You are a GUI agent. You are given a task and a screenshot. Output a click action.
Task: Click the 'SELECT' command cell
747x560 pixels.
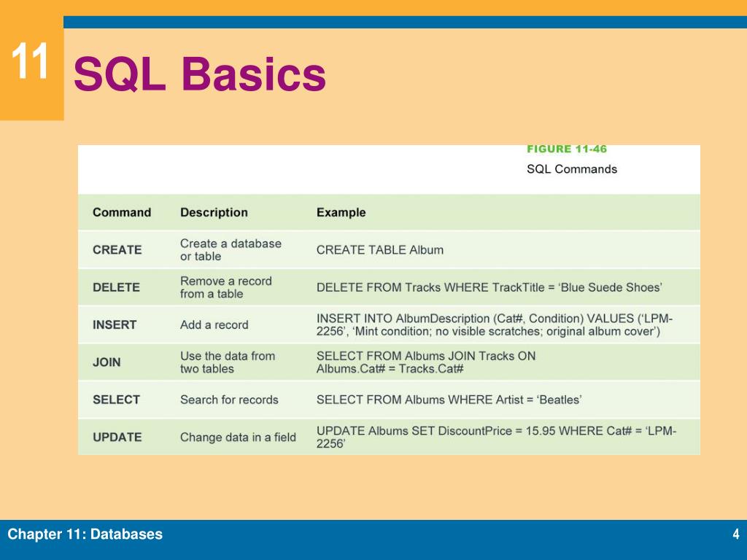(116, 400)
